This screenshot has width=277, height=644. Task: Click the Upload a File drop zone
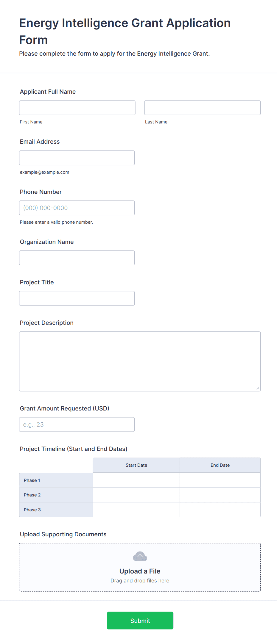point(140,567)
